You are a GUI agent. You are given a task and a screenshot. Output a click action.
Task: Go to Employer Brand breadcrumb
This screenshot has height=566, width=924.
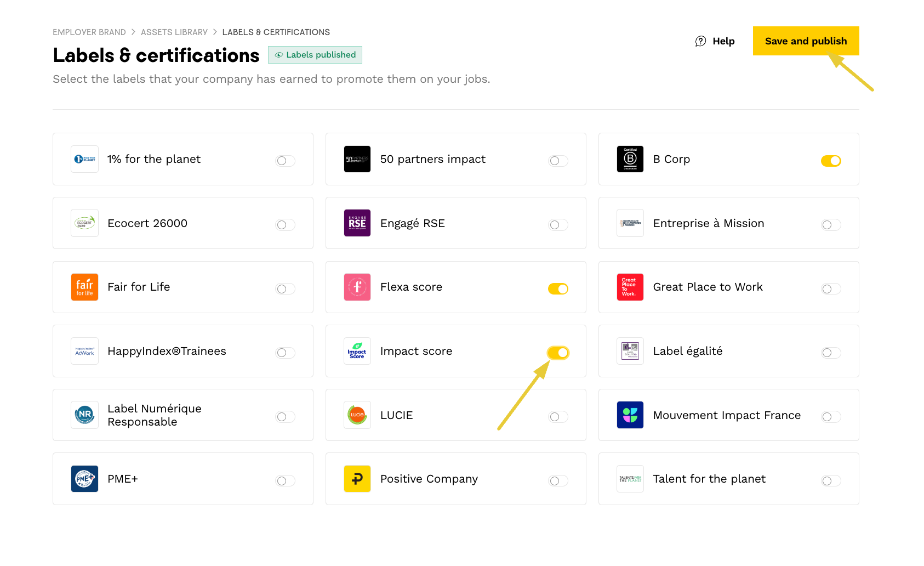coord(89,32)
